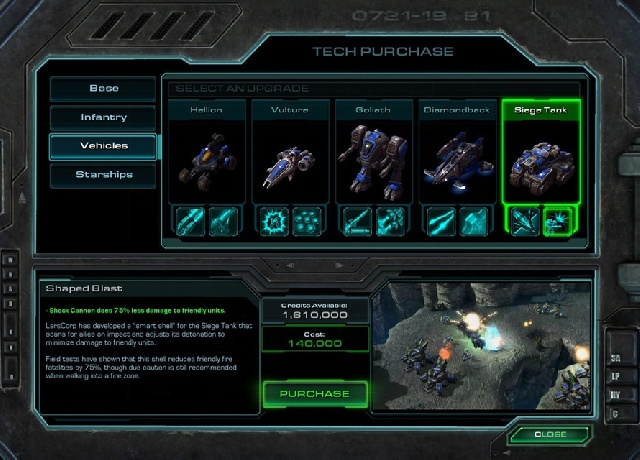This screenshot has width=640, height=460.
Task: Select the Hellion unit portrait
Action: pyautogui.click(x=207, y=161)
